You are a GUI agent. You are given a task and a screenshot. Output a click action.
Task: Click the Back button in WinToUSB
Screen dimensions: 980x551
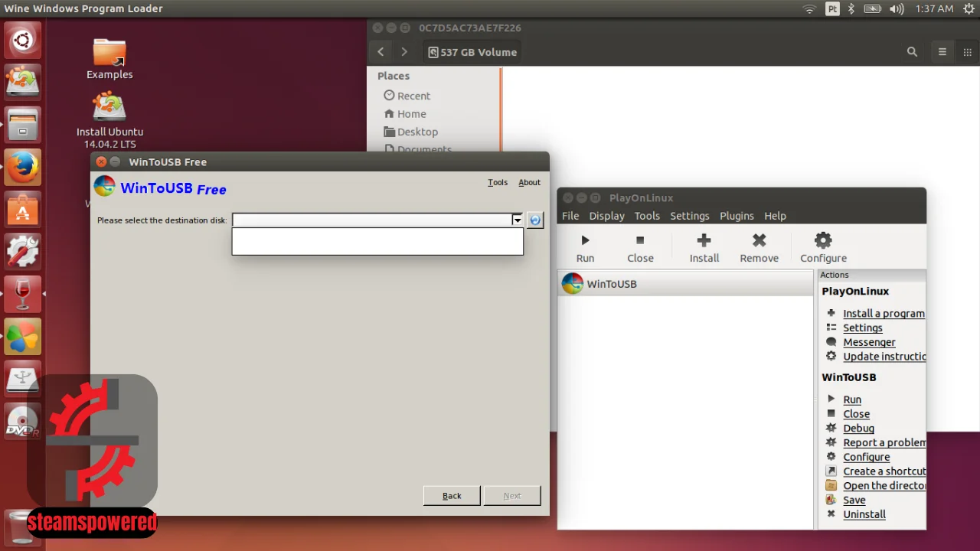click(x=452, y=496)
